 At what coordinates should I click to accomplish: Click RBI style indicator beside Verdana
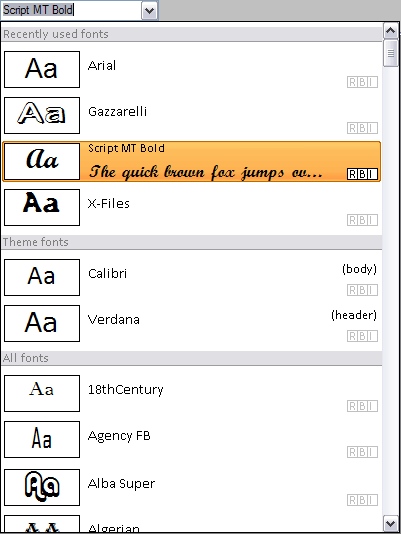tap(363, 336)
